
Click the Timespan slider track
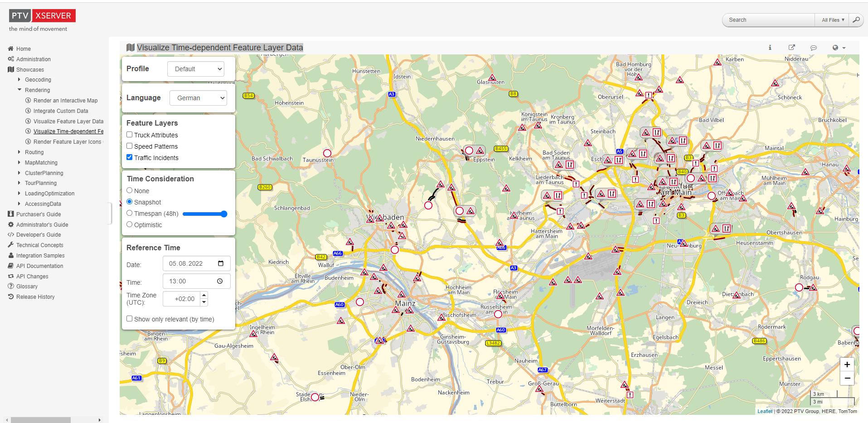click(204, 214)
